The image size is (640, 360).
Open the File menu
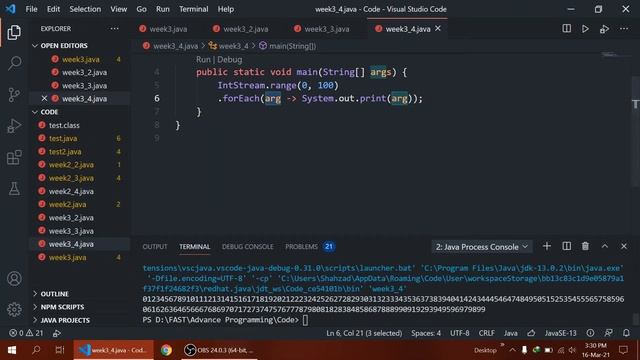(31, 9)
